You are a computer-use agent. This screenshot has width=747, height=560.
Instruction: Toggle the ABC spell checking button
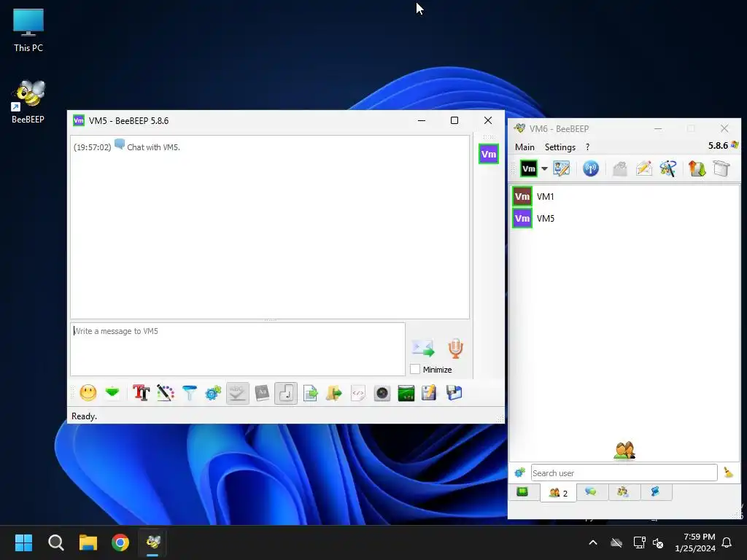click(237, 393)
